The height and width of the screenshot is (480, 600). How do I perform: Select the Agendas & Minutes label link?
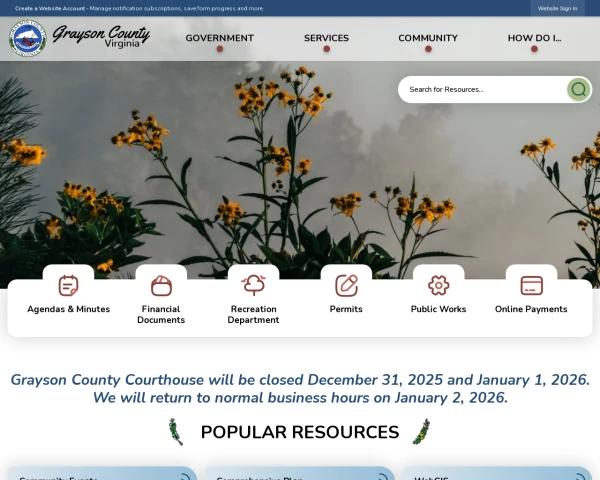[68, 309]
